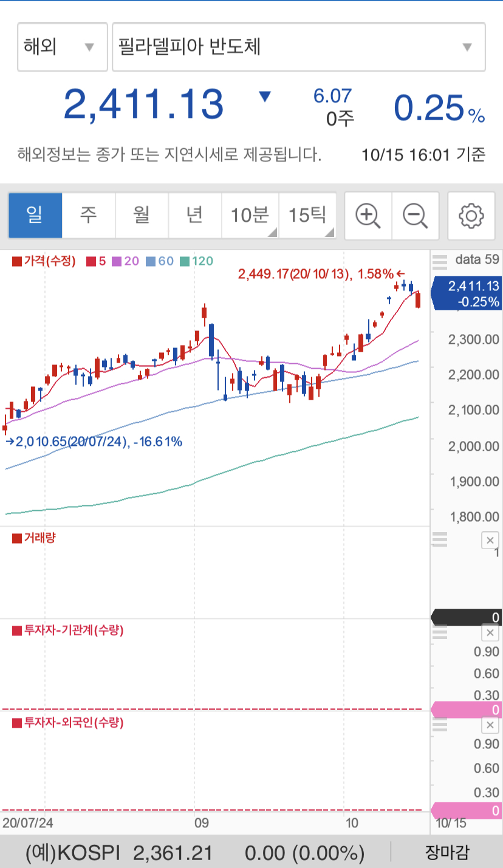The height and width of the screenshot is (868, 503).
Task: Tap the data 59 count label
Action: point(477,259)
